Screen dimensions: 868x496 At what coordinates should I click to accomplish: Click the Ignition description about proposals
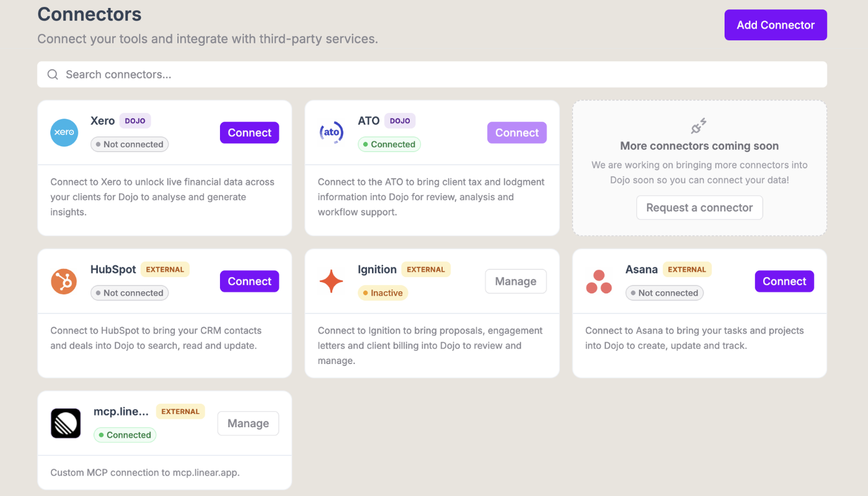[x=430, y=345]
